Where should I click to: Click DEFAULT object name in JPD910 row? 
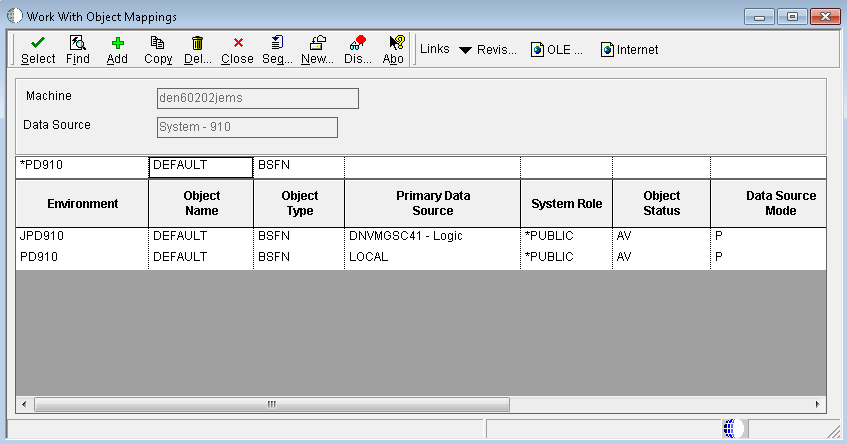tap(201, 236)
